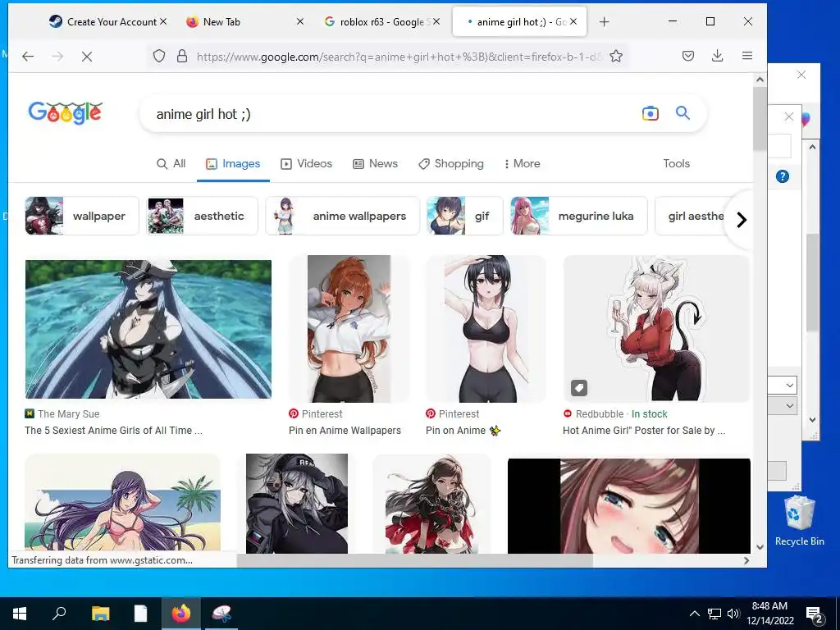This screenshot has width=840, height=630.
Task: Switch to the roblox r63 Google tab
Action: pyautogui.click(x=381, y=22)
